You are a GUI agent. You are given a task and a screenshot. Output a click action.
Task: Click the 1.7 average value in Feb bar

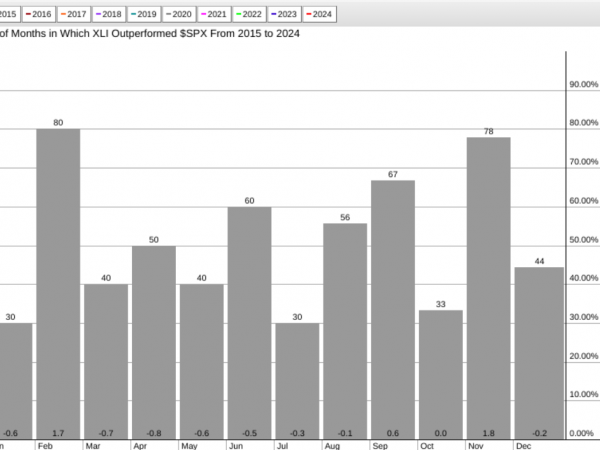pos(58,434)
